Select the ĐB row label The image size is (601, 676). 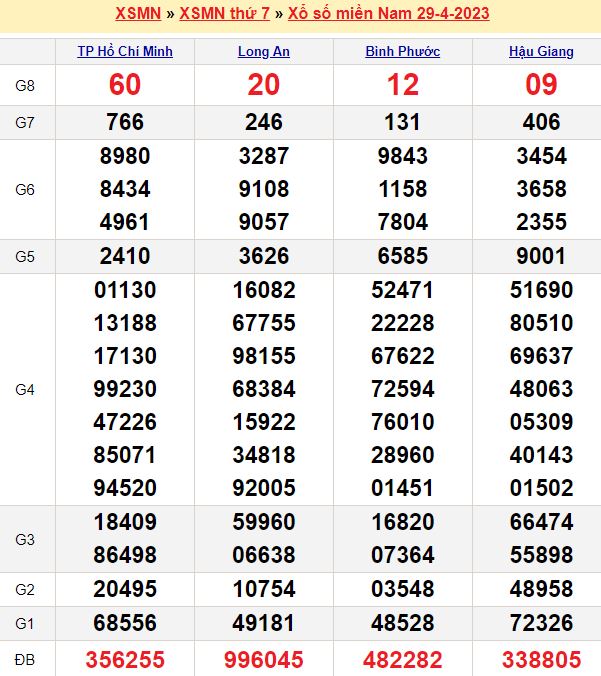pos(26,660)
